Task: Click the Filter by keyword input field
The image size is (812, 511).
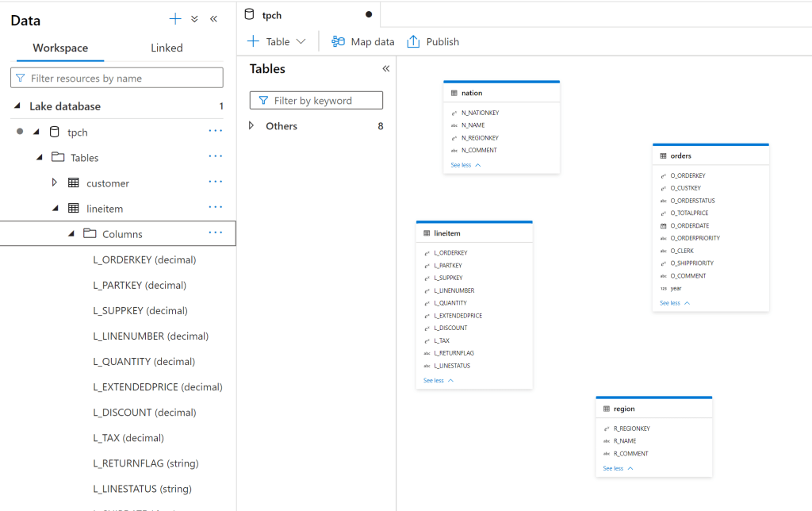Action: 316,100
